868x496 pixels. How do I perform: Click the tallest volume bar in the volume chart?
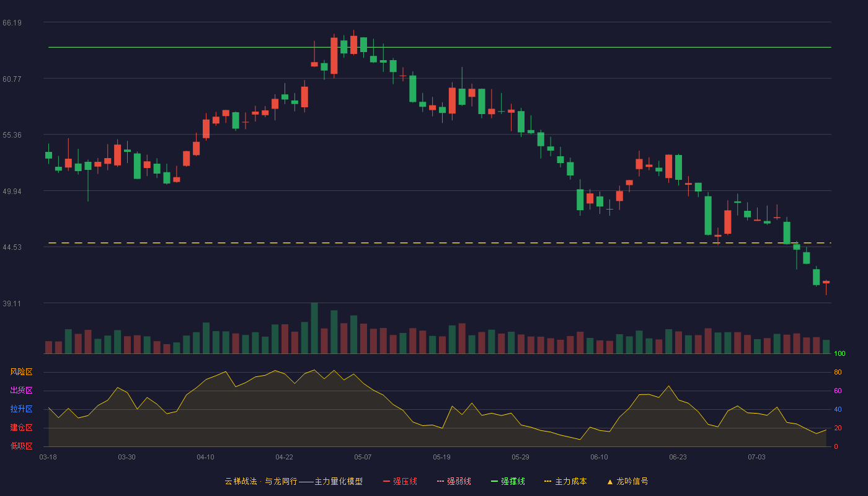pyautogui.click(x=314, y=328)
